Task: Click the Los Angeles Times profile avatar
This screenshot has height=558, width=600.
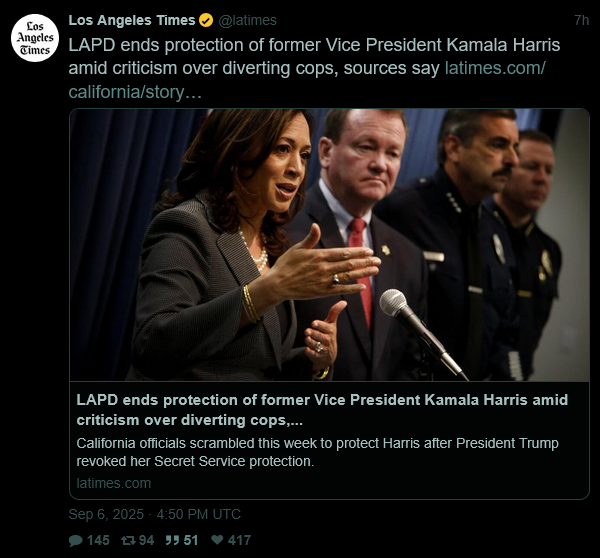Action: pyautogui.click(x=35, y=38)
